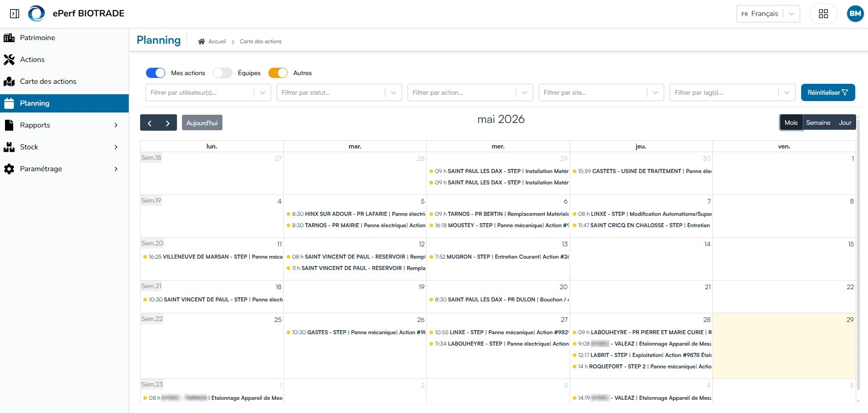Open week Sem.18 label
This screenshot has width=868, height=413.
(151, 158)
